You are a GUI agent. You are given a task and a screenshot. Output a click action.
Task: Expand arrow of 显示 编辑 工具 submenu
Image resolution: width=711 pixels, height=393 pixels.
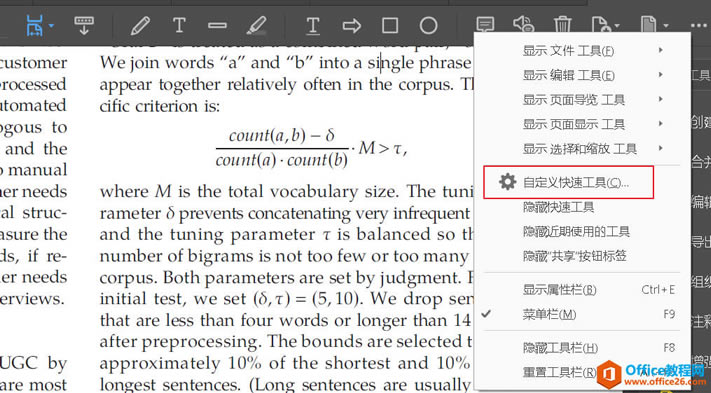(661, 74)
